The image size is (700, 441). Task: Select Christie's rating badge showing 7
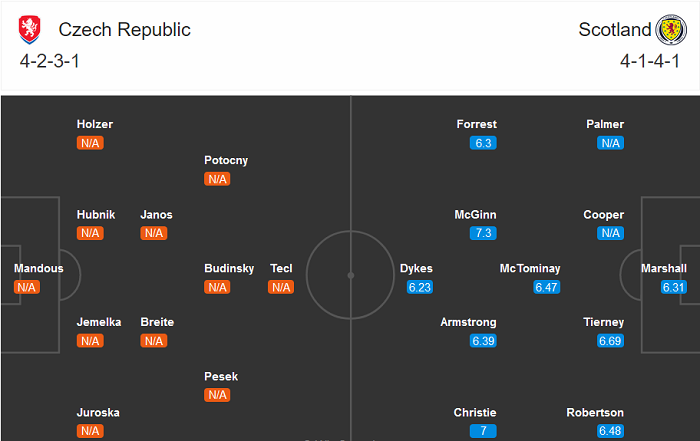click(x=482, y=431)
